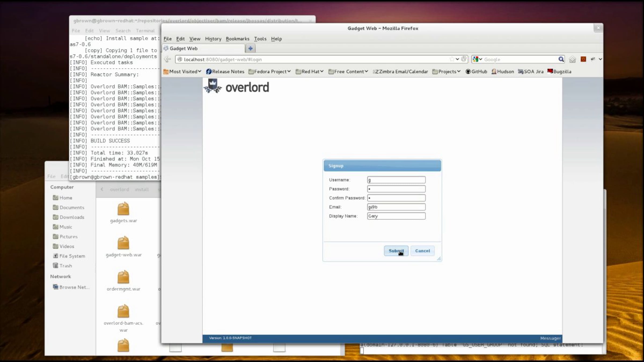This screenshot has width=644, height=362.
Task: Submit the Signup form
Action: (x=396, y=251)
